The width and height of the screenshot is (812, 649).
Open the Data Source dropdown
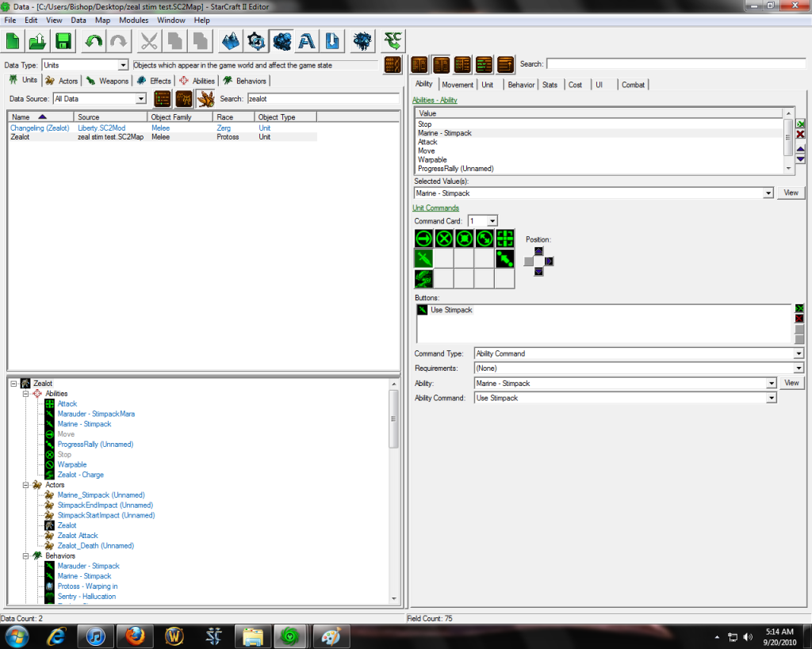coord(141,98)
